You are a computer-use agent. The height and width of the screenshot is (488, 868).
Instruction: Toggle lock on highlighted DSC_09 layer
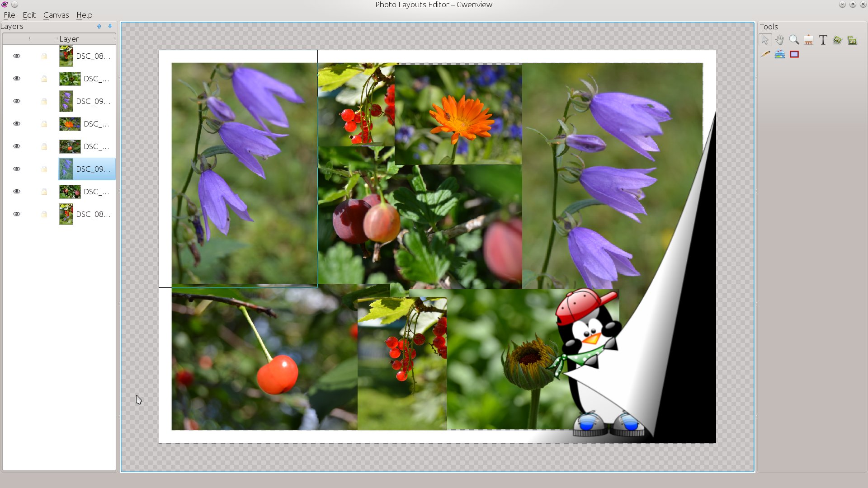point(44,169)
